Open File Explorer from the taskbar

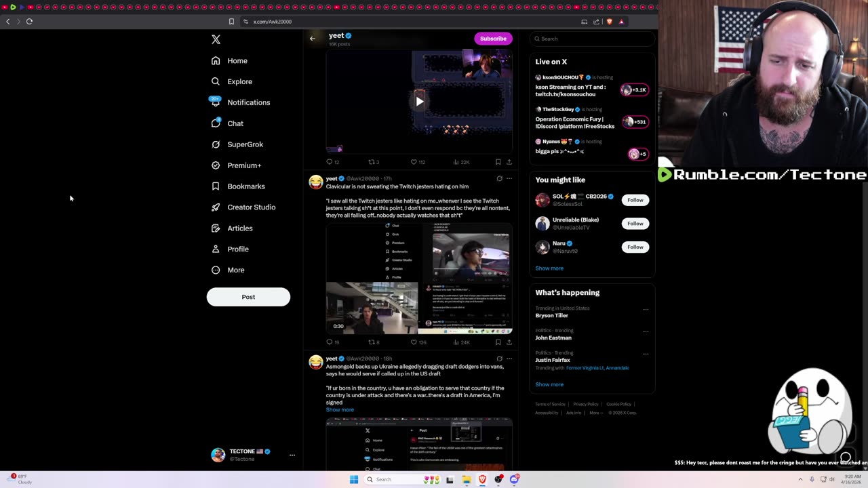tap(467, 480)
